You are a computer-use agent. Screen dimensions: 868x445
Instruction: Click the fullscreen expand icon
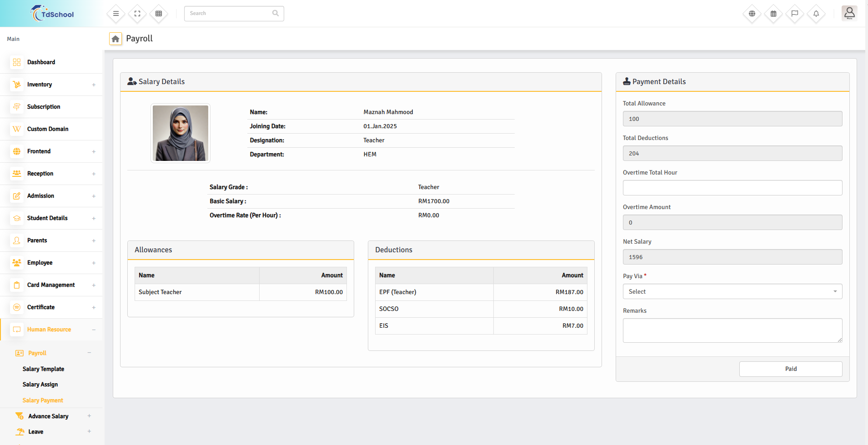(137, 14)
